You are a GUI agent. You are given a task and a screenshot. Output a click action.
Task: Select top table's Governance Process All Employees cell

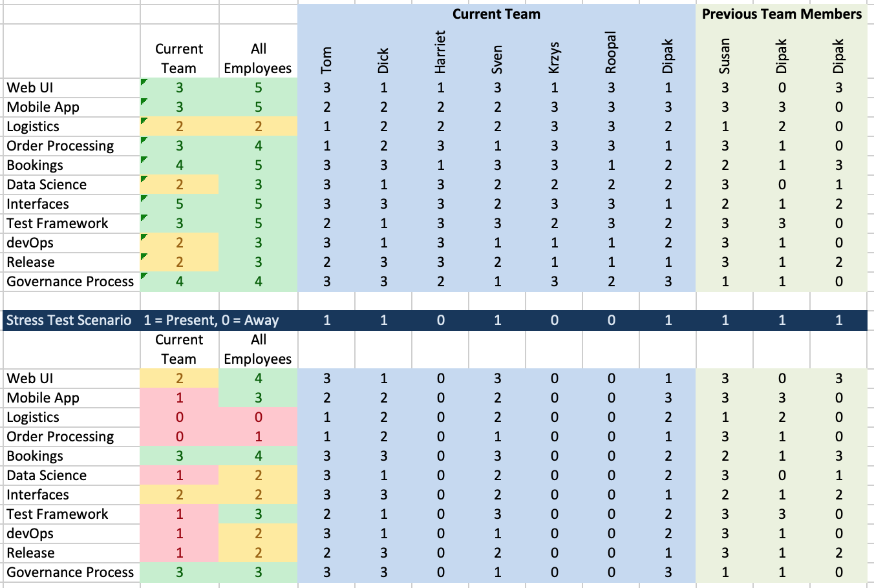(x=258, y=282)
